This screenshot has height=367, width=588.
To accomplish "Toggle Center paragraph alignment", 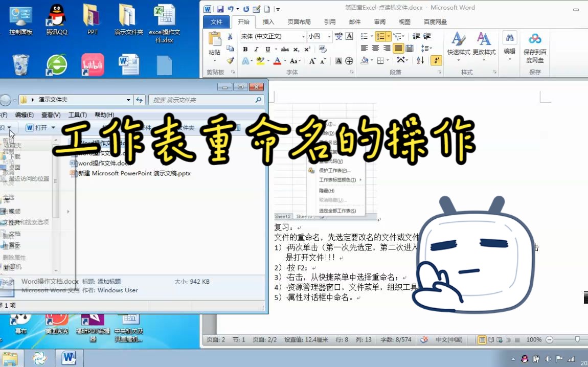I will click(376, 48).
